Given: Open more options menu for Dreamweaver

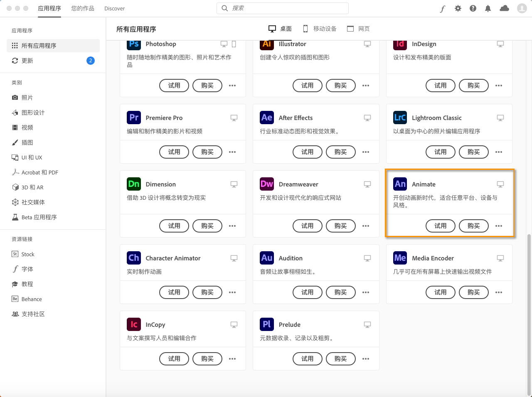Looking at the screenshot, I should tap(366, 226).
